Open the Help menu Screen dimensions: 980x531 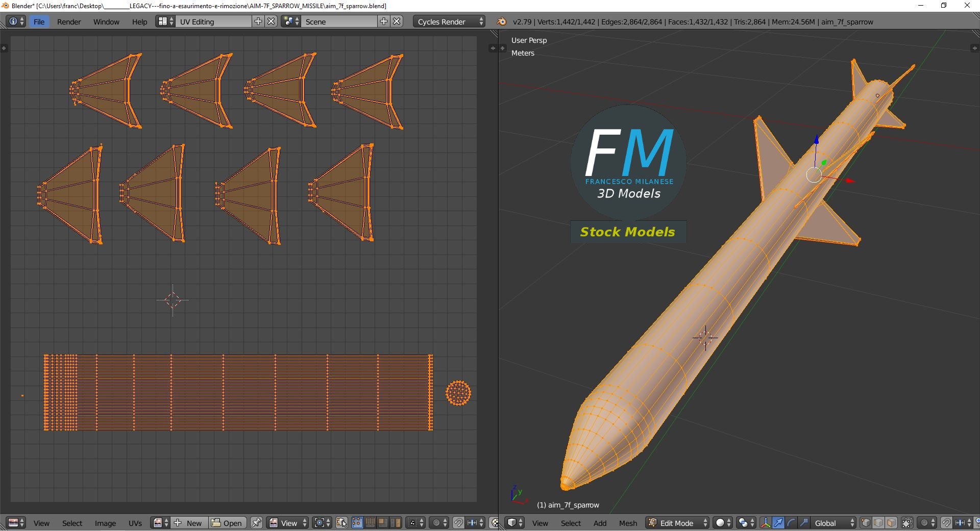coord(139,21)
